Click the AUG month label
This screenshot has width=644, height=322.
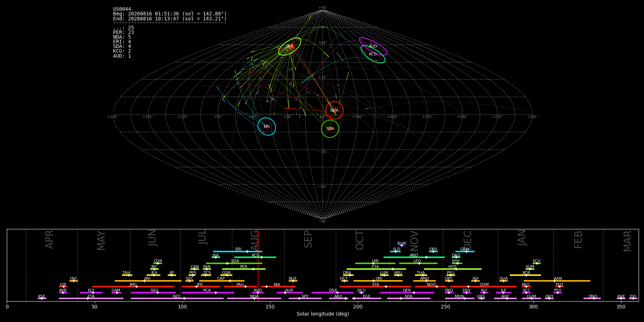pos(254,240)
